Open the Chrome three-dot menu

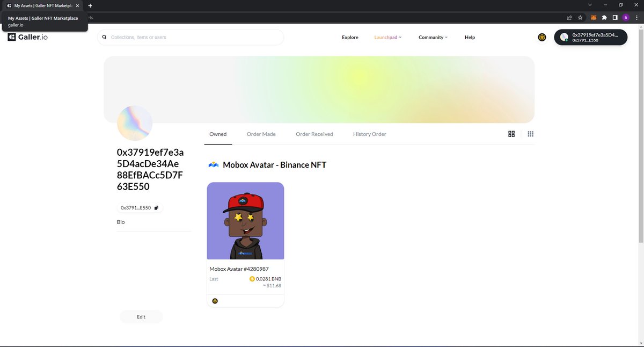[x=636, y=17]
